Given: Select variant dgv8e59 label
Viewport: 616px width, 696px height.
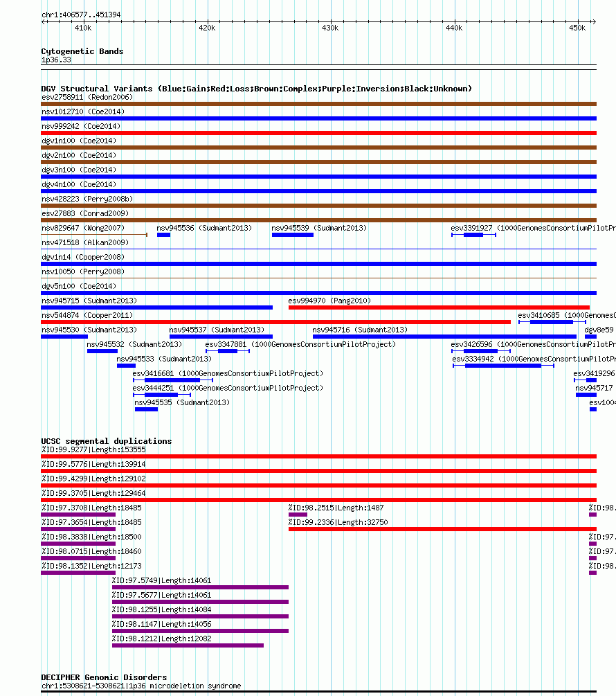Looking at the screenshot, I should point(599,330).
